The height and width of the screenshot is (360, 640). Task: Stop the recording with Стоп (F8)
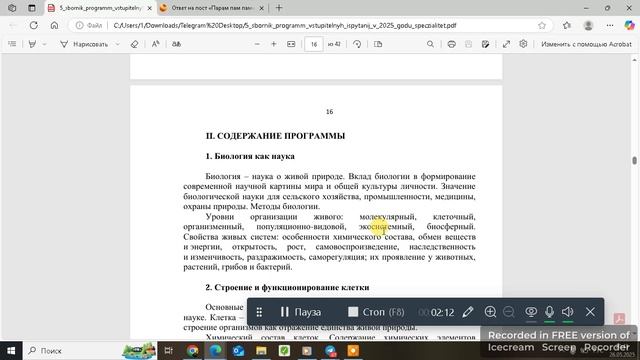(x=376, y=312)
